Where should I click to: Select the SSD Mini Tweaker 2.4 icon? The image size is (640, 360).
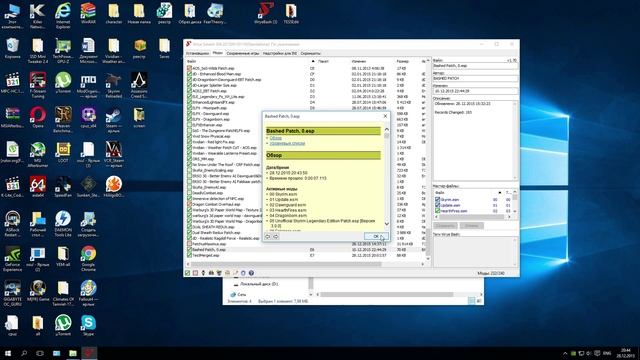[x=38, y=50]
